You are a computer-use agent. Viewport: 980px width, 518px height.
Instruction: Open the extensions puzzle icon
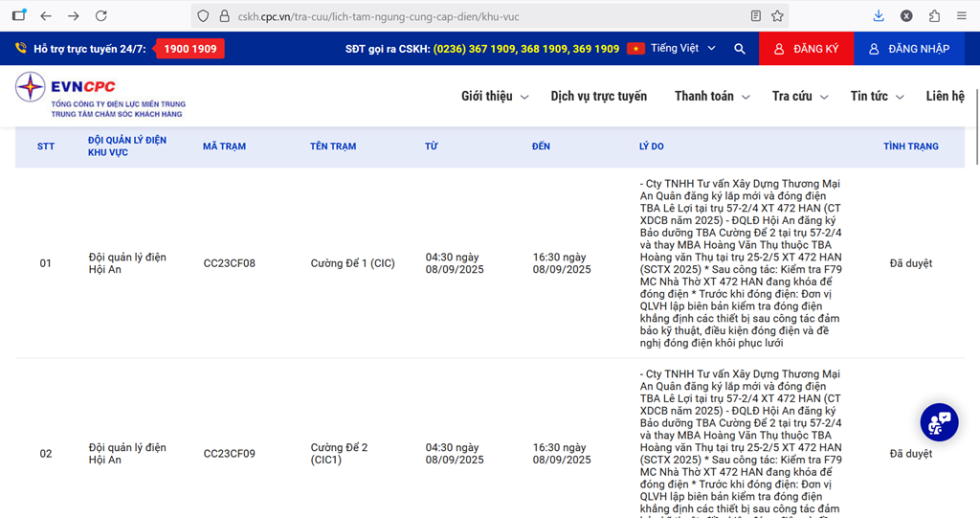934,16
